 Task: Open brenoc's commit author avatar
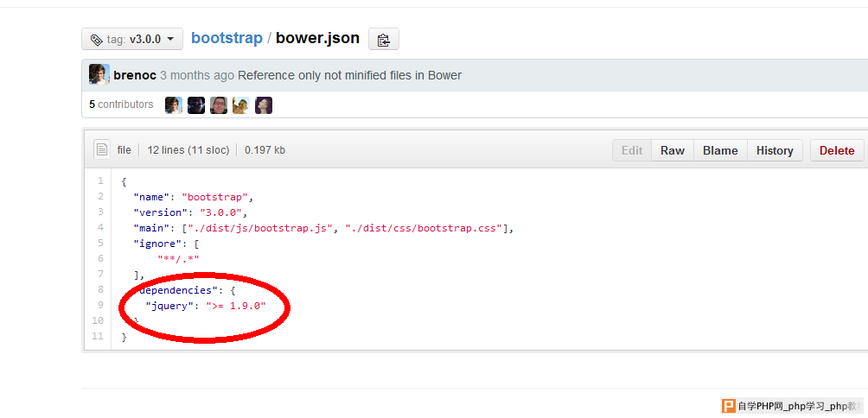[x=99, y=74]
